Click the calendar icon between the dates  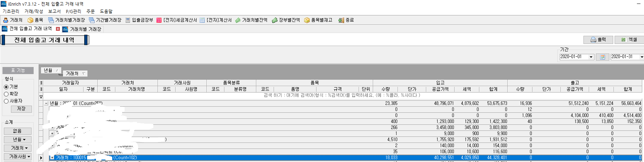click(602, 57)
